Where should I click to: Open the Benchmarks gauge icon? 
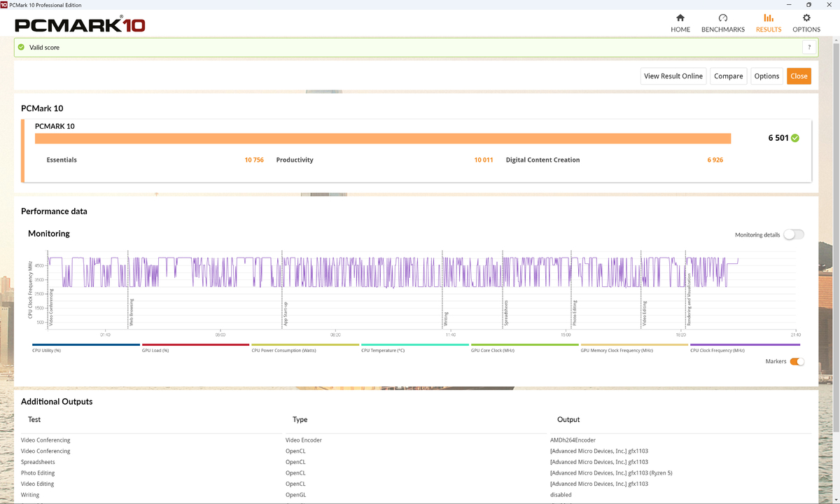722,18
